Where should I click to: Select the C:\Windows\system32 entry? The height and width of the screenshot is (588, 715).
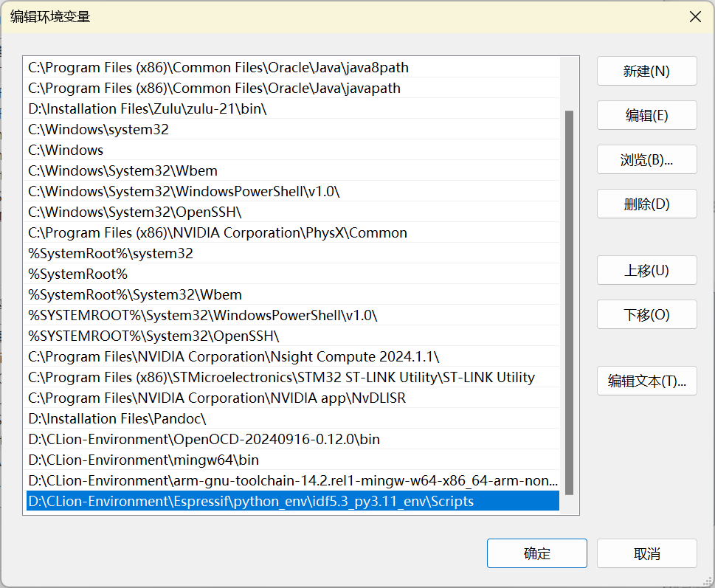293,129
